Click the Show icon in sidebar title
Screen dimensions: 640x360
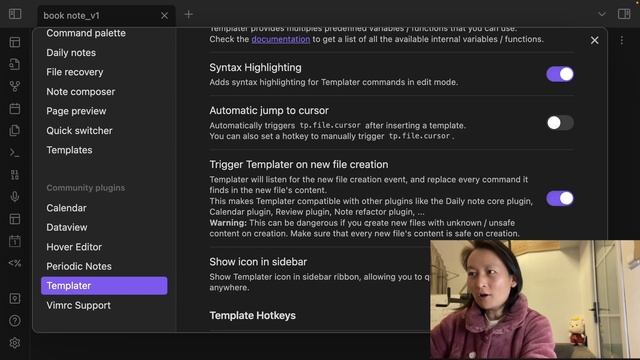[258, 262]
